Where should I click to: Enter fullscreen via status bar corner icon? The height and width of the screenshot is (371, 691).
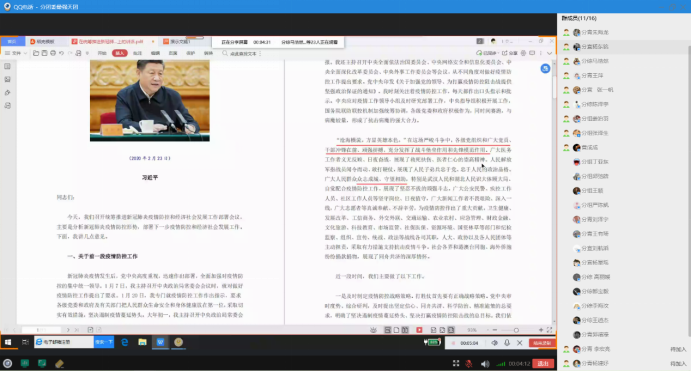550,330
